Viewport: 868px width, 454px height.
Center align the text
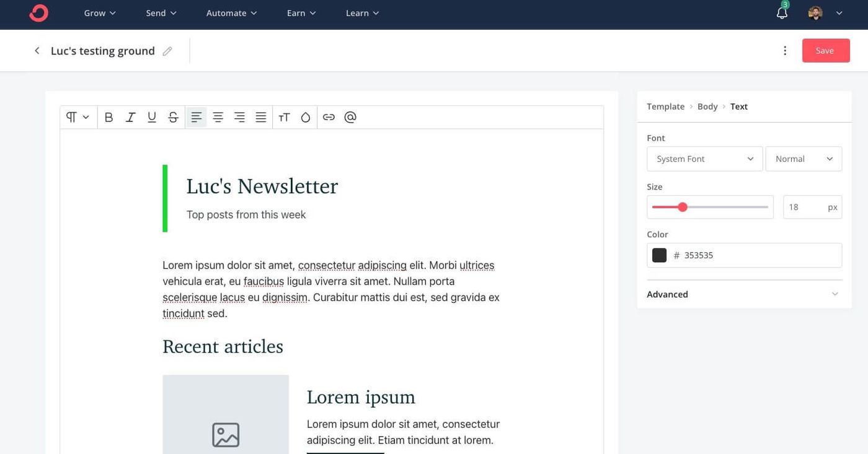pyautogui.click(x=218, y=117)
